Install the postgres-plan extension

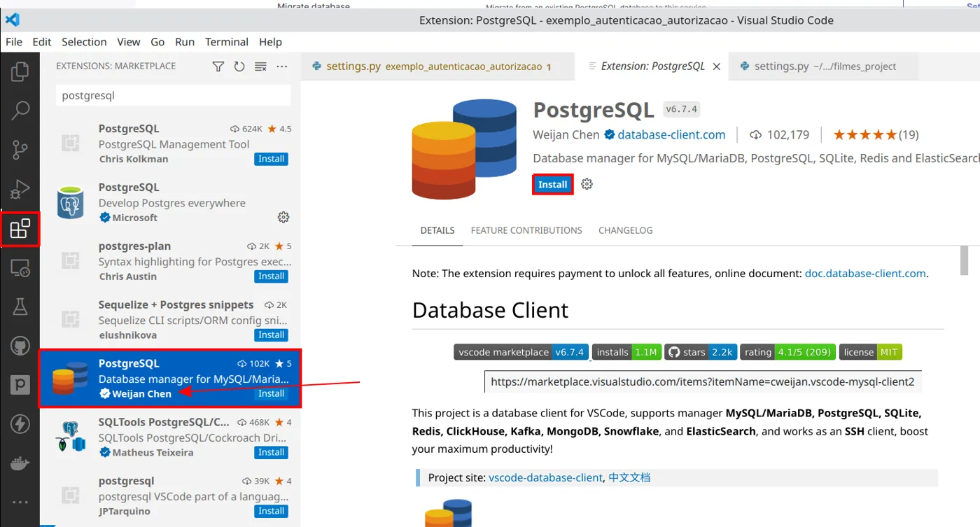coord(272,276)
